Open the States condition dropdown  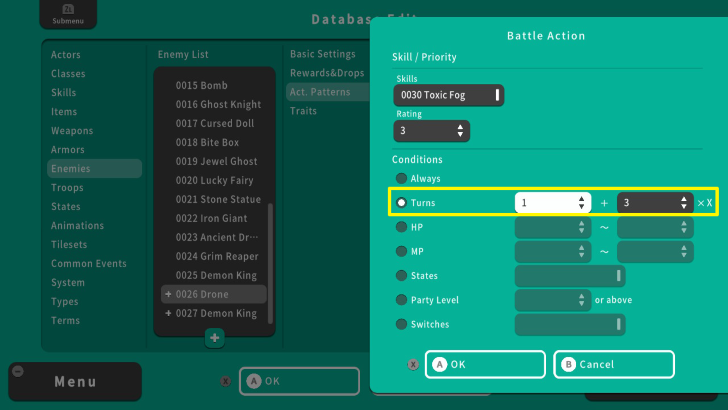[570, 276]
